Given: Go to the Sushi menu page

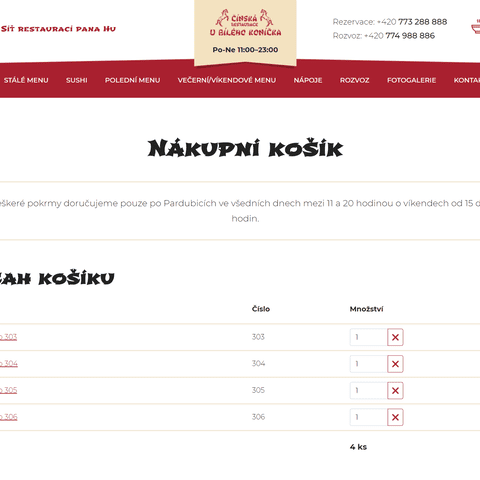Looking at the screenshot, I should pos(77,80).
